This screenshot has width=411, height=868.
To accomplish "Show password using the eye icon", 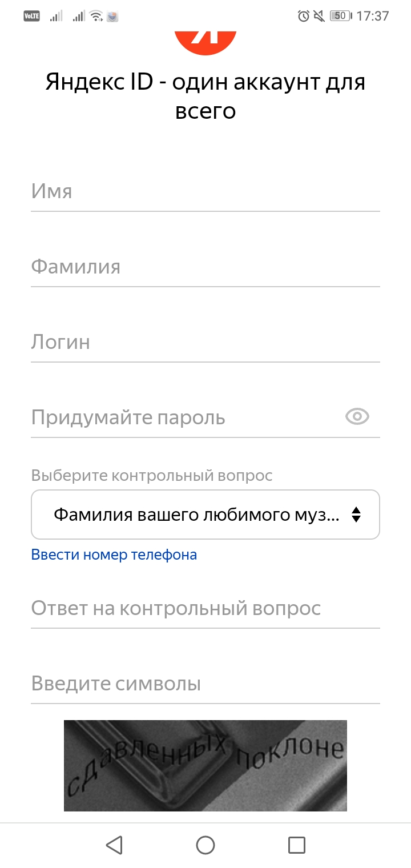I will click(357, 417).
